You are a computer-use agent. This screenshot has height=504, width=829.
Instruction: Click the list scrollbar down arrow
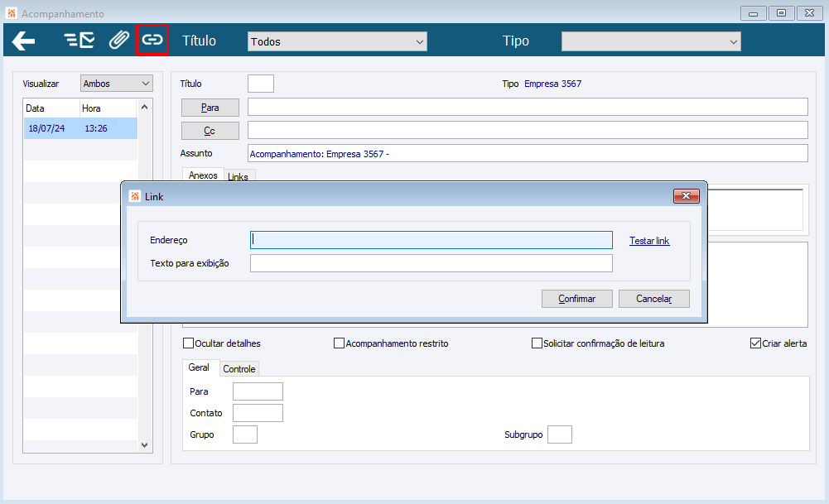point(145,445)
